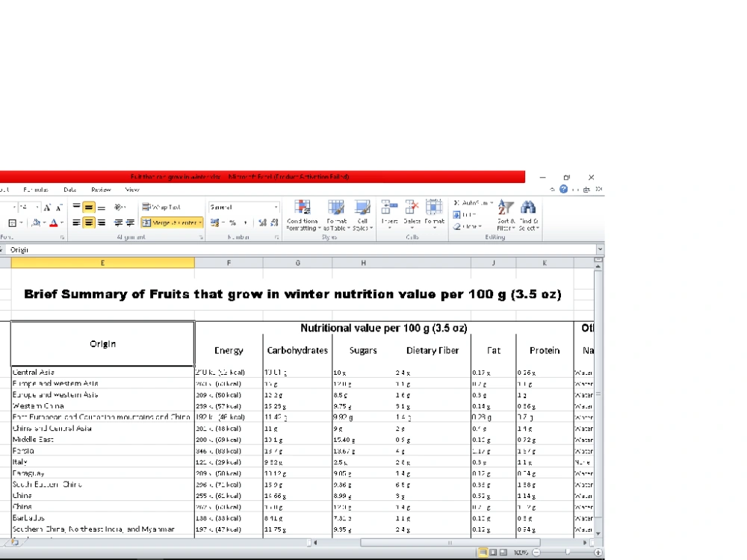Expand the formula bar
Image resolution: width=747 pixels, height=560 pixels.
click(600, 249)
